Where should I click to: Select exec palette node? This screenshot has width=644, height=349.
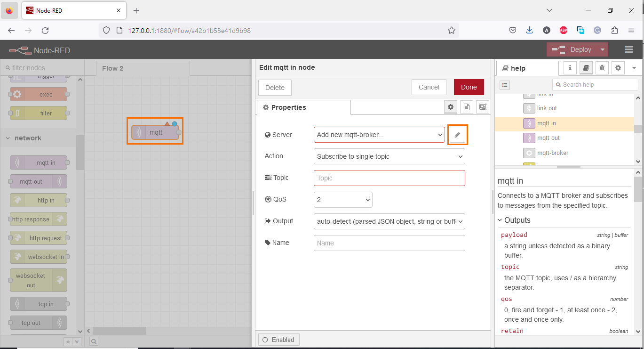(39, 94)
